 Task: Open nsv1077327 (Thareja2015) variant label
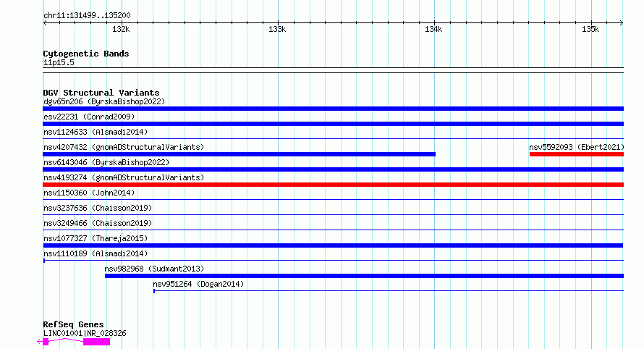96,238
